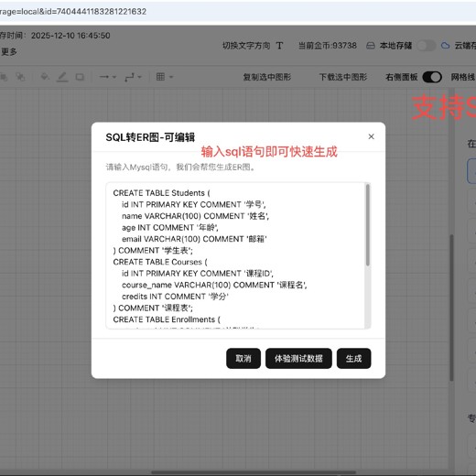Viewport: 476px width, 476px height.
Task: Click the 生成 button
Action: 353,358
